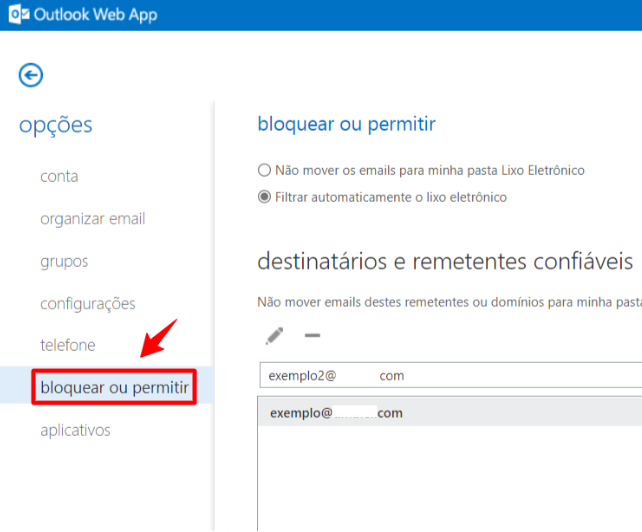Choose 'bloquear ou permitir' in sidebar
The image size is (642, 532).
click(x=113, y=387)
